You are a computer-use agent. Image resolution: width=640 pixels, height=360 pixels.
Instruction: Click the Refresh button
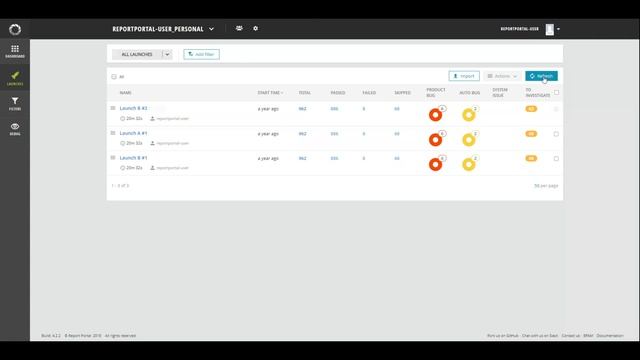541,76
